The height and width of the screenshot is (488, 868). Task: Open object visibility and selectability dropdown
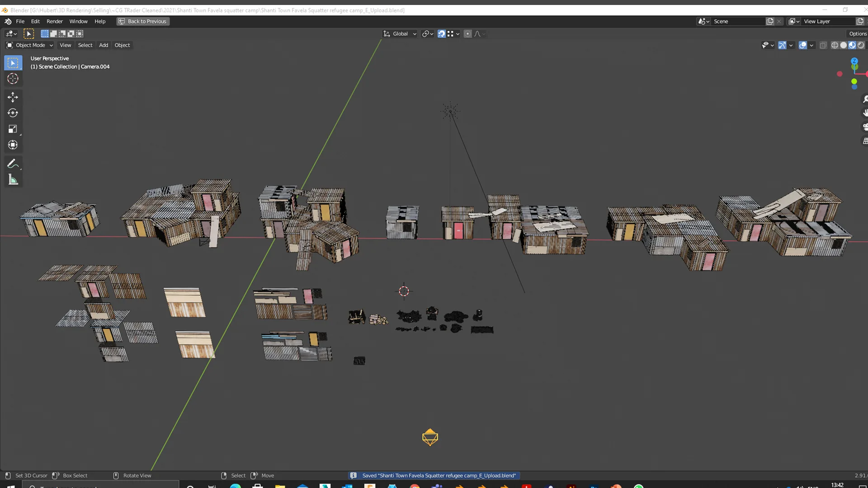[768, 45]
